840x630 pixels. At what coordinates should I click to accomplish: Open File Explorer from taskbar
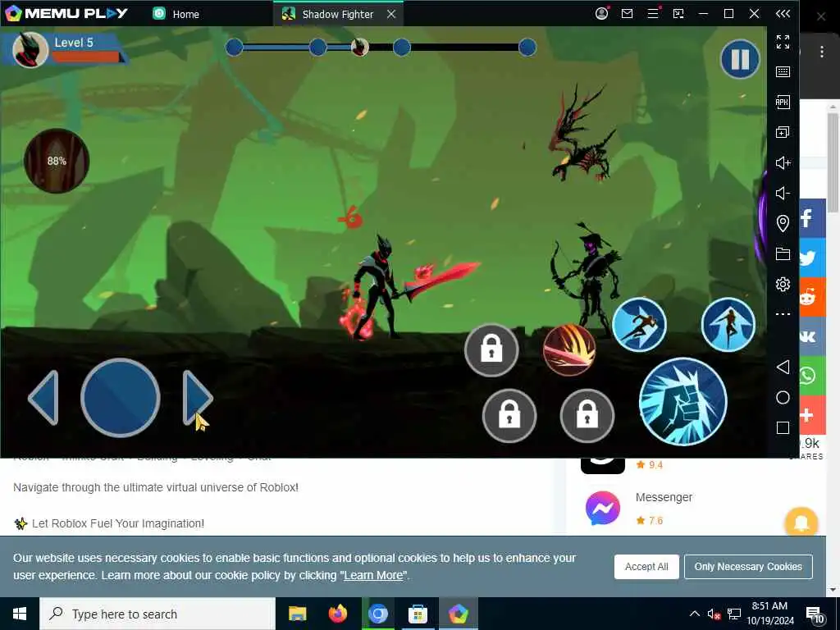pyautogui.click(x=297, y=614)
